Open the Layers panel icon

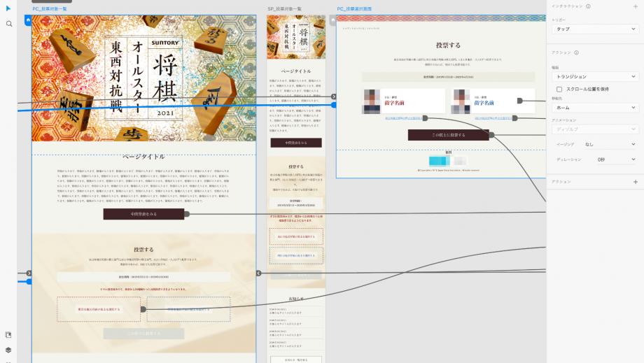click(x=8, y=350)
